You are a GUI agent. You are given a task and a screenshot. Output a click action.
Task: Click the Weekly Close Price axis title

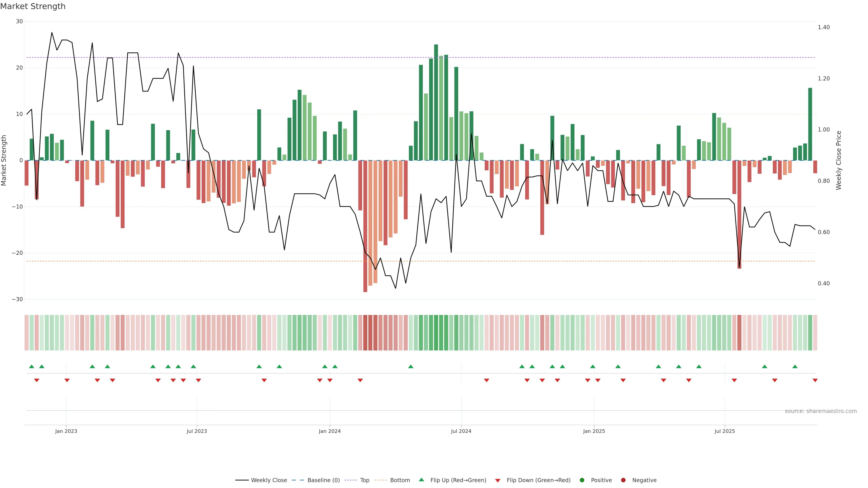[839, 160]
